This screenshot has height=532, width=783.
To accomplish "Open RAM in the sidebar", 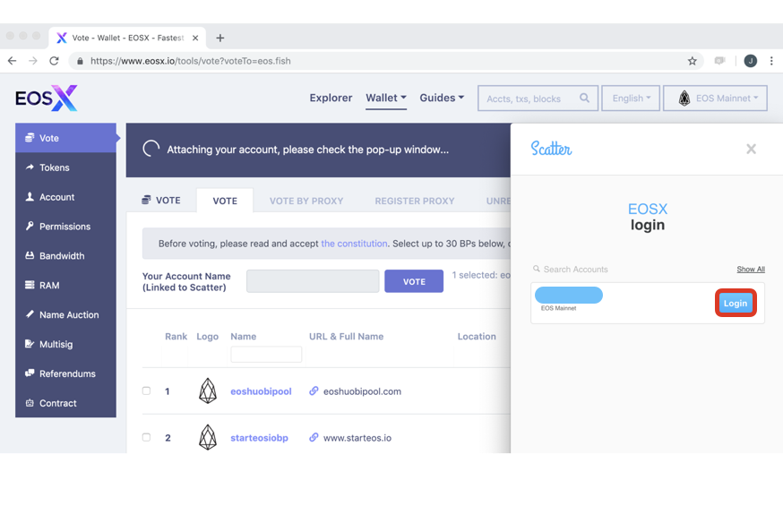I will [x=66, y=285].
